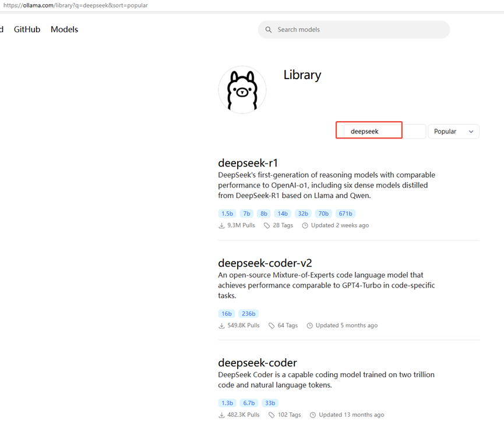Click the search magnifier icon

tap(269, 30)
